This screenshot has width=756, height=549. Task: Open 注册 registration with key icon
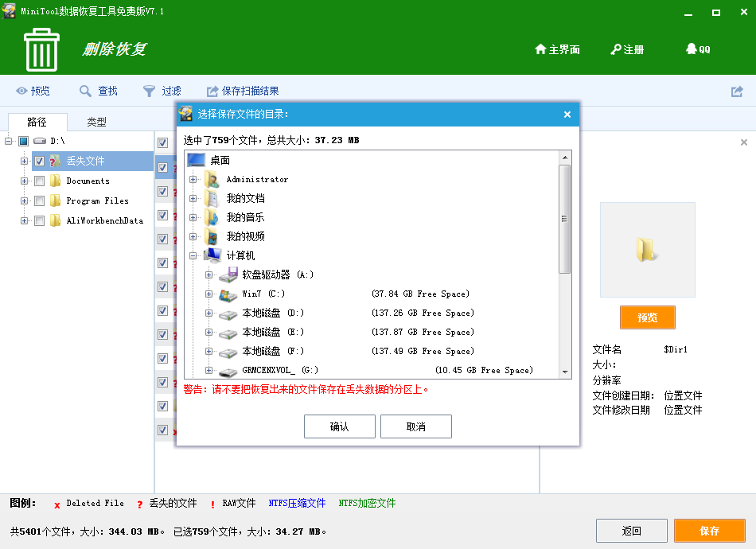click(627, 49)
